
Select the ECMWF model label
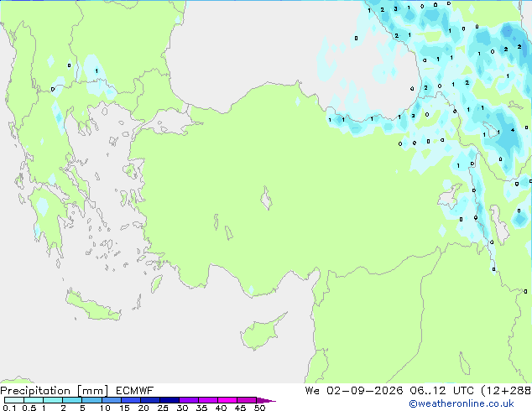pos(134,391)
